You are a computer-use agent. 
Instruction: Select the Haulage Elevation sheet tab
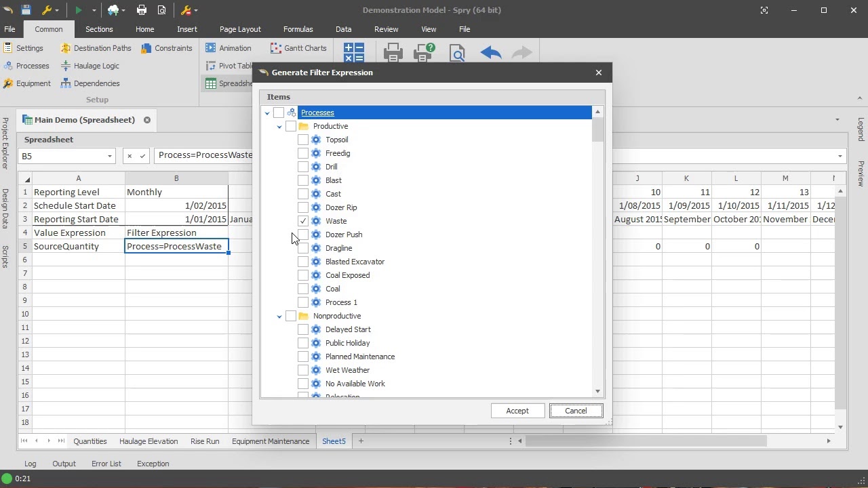[x=149, y=441]
